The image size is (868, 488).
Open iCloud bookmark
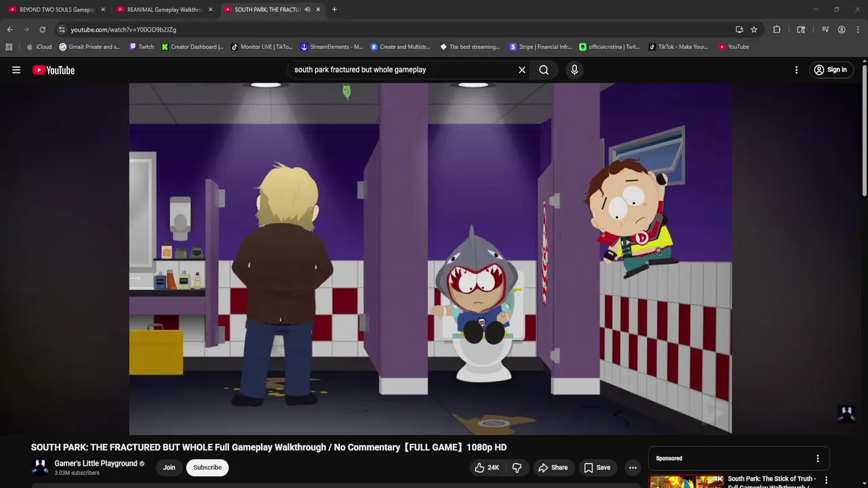pyautogui.click(x=39, y=47)
